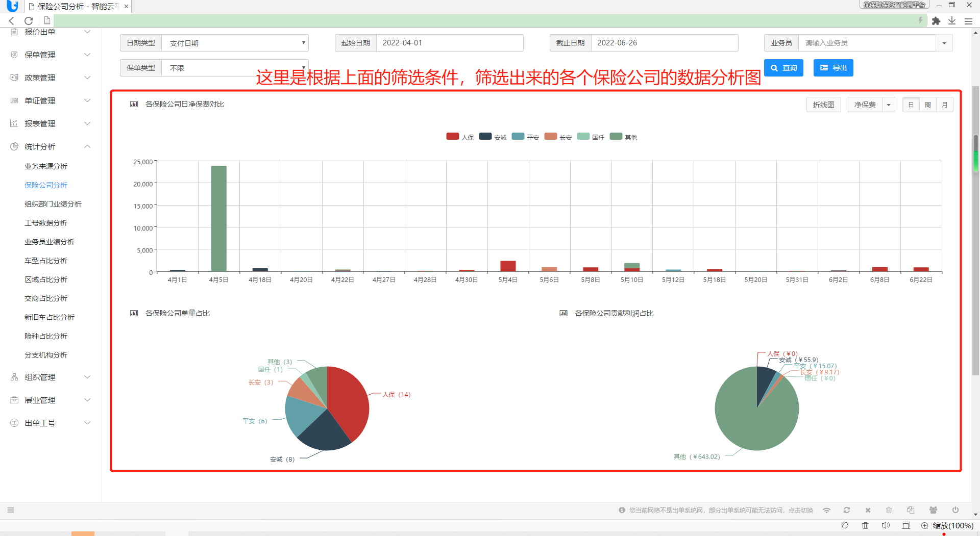
Task: Click the speaker volume icon at bottom
Action: pyautogui.click(x=886, y=525)
